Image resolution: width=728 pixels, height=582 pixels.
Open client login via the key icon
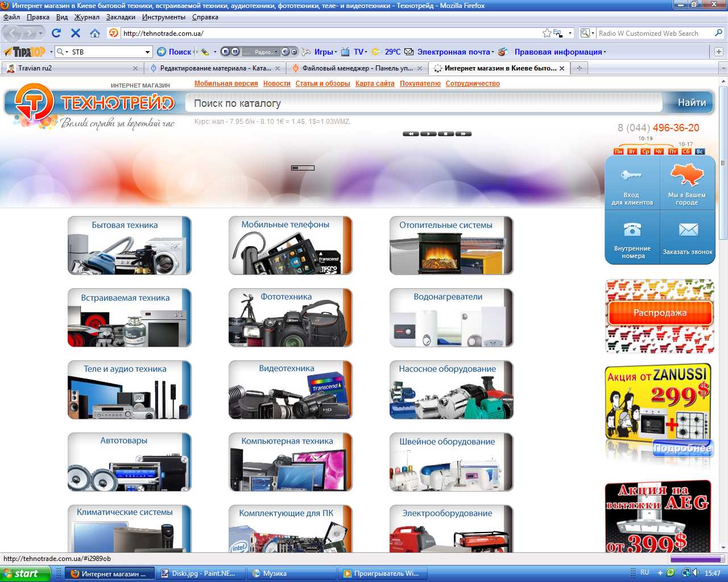[631, 176]
